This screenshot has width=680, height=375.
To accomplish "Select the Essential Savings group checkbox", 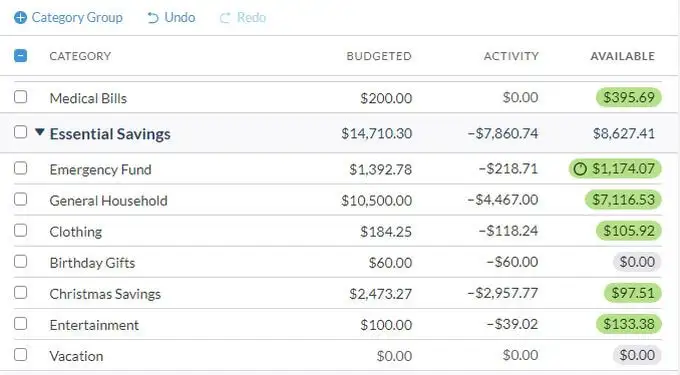I will coord(20,132).
